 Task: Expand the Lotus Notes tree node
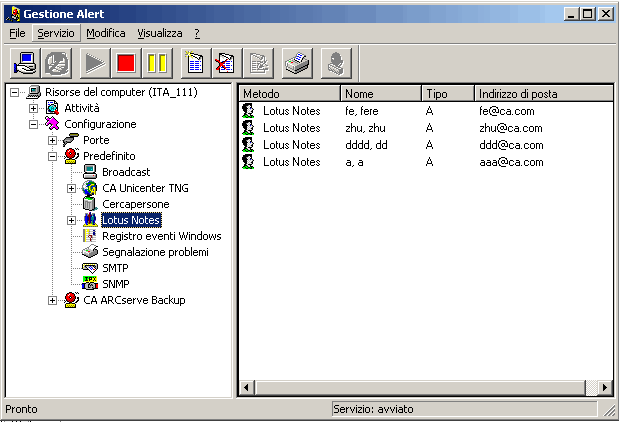[72, 220]
